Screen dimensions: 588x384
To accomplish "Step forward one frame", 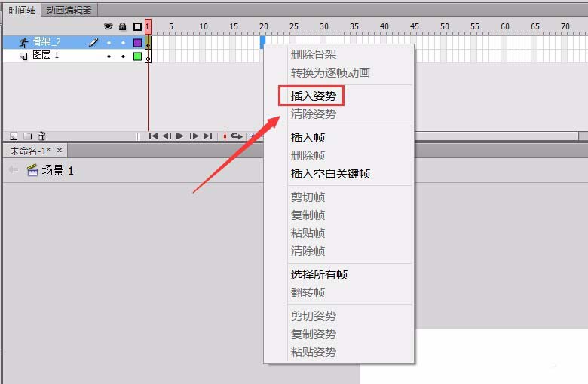I will coord(194,136).
